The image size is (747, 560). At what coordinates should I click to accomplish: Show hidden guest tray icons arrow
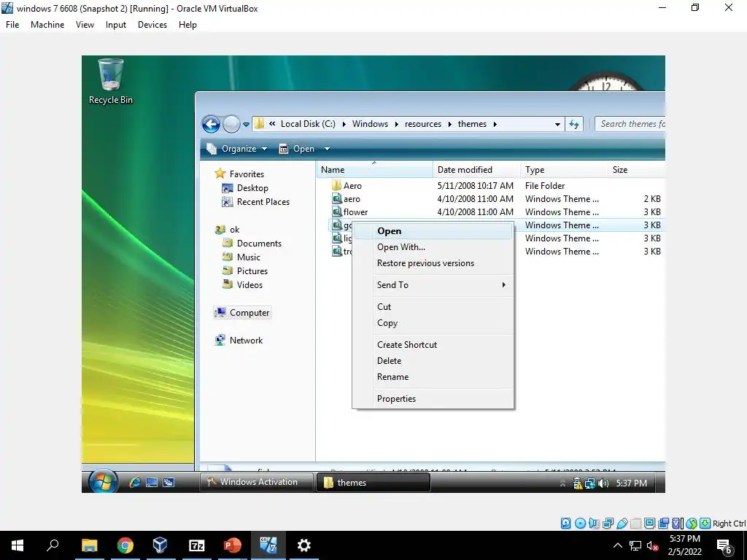pos(562,484)
